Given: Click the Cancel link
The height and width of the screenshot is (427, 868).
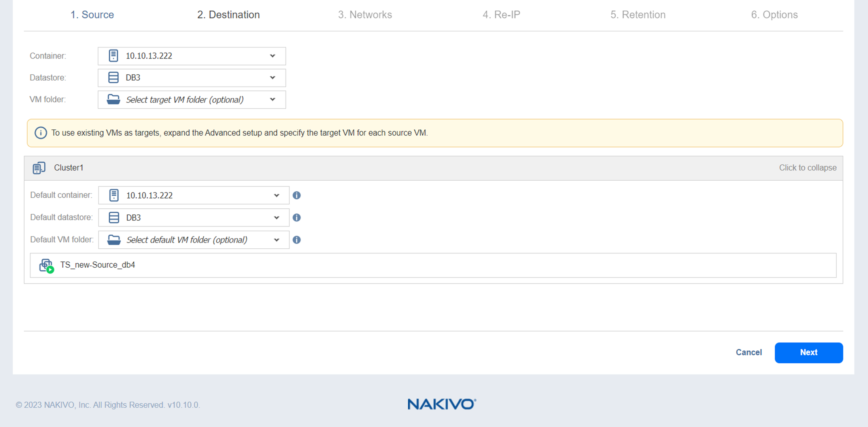Looking at the screenshot, I should pyautogui.click(x=748, y=352).
